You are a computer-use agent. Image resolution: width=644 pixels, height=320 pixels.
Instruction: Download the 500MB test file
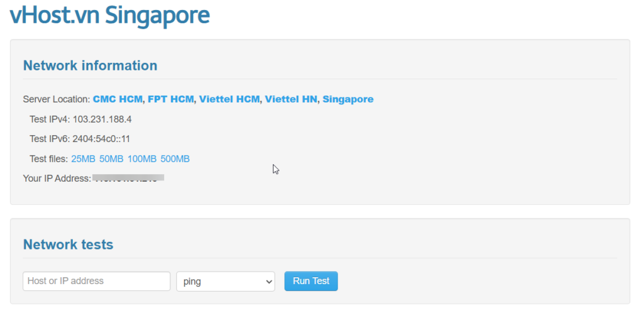click(175, 159)
